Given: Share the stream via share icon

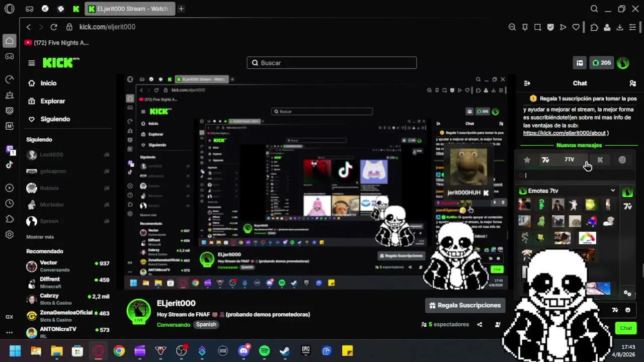Looking at the screenshot, I should pyautogui.click(x=479, y=325).
